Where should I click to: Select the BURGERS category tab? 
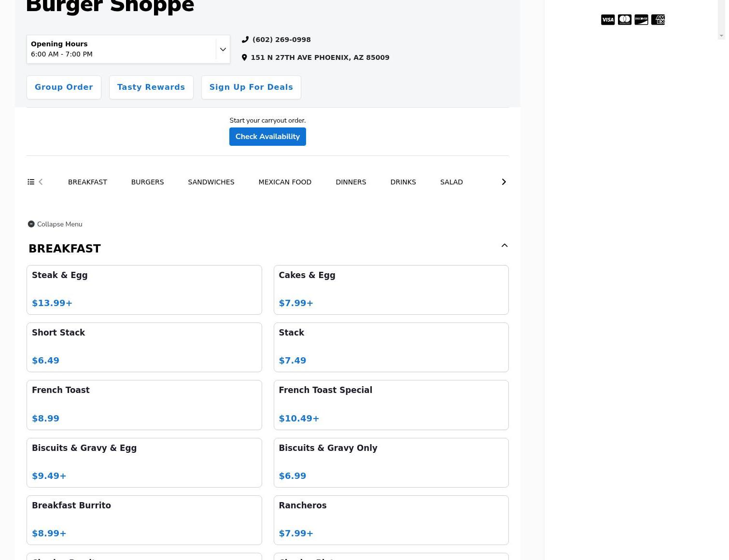point(147,182)
